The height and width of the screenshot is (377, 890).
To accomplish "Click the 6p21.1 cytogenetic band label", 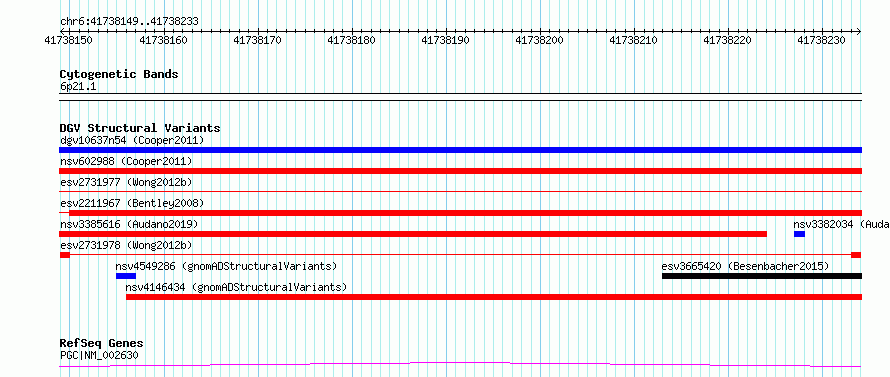I will [x=78, y=86].
